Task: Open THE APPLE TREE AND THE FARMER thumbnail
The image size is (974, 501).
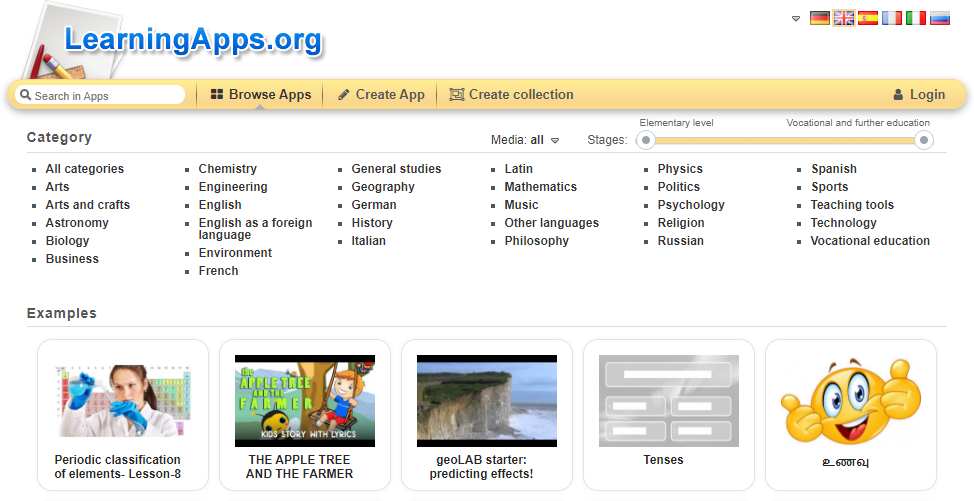Action: click(305, 401)
